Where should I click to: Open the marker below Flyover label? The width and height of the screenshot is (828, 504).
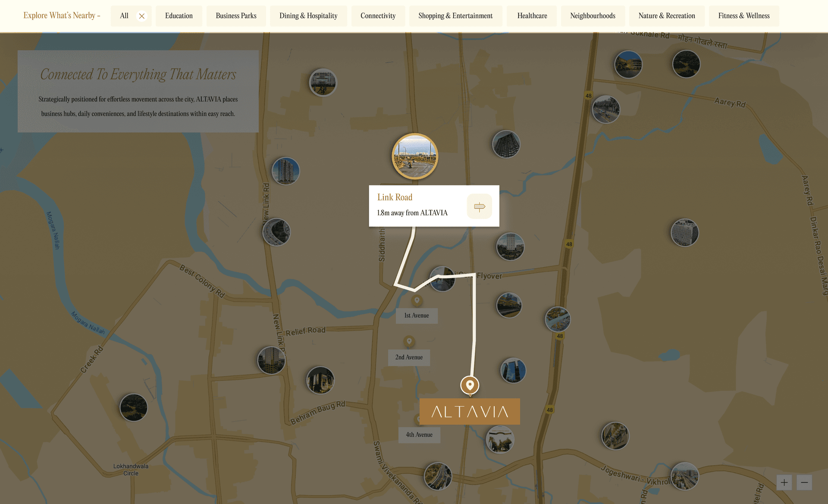click(x=509, y=305)
